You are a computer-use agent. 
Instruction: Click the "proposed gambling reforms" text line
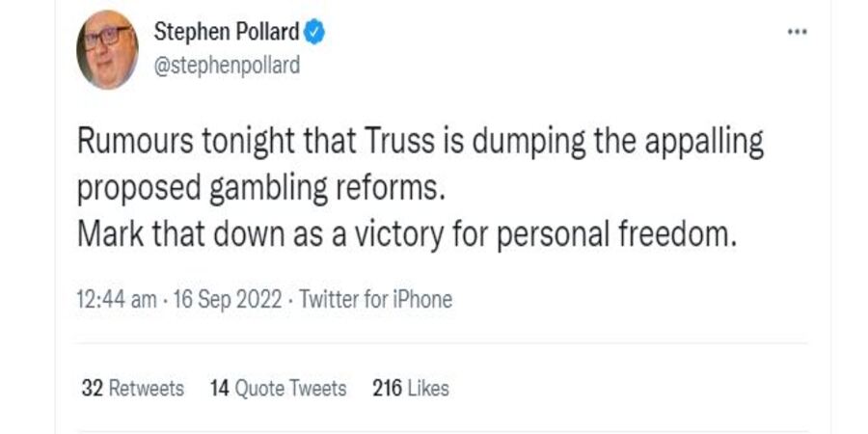coord(260,188)
